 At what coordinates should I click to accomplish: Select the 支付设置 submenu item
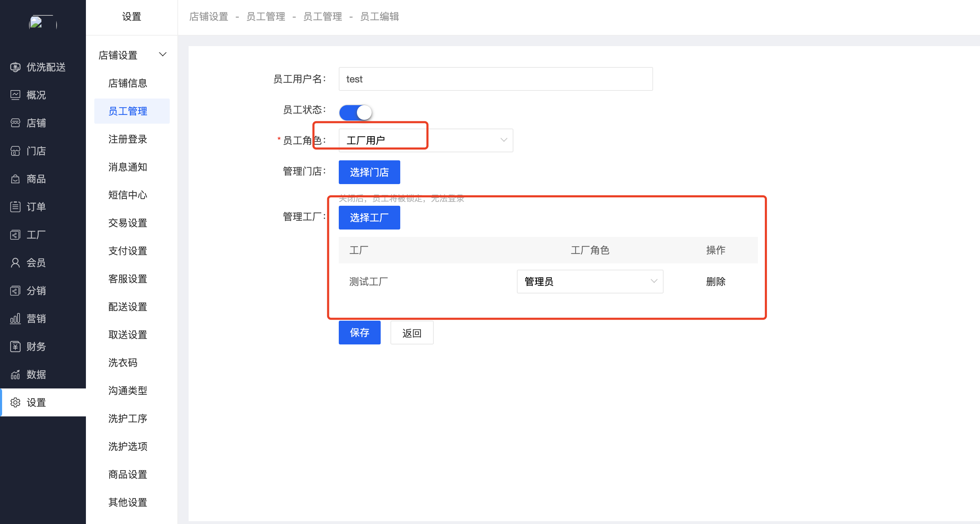(127, 251)
